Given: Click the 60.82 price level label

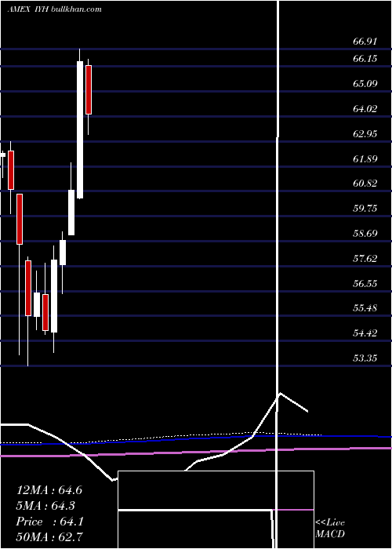Looking at the screenshot, I should pyautogui.click(x=365, y=183).
